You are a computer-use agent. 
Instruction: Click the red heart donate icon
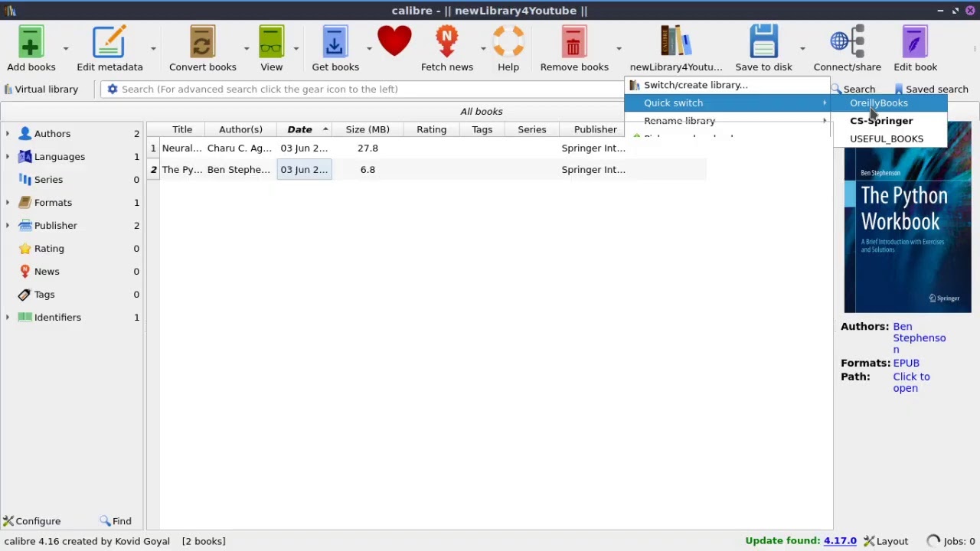point(394,42)
